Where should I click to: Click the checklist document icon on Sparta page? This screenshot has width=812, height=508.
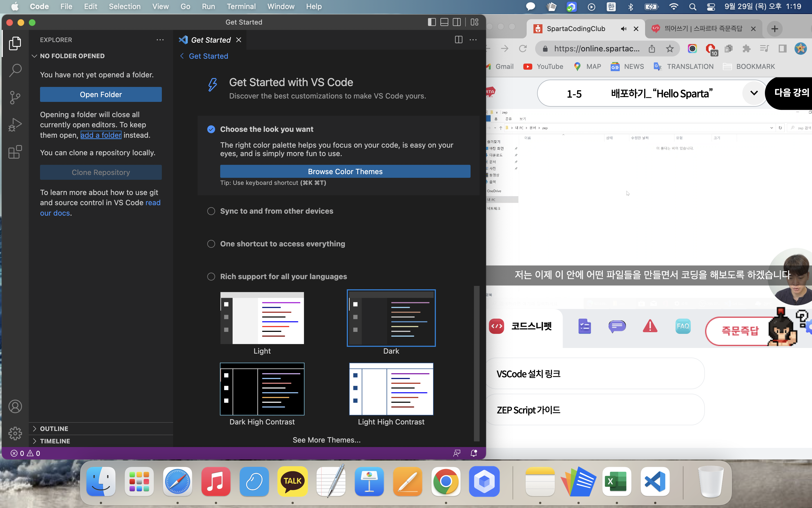584,326
